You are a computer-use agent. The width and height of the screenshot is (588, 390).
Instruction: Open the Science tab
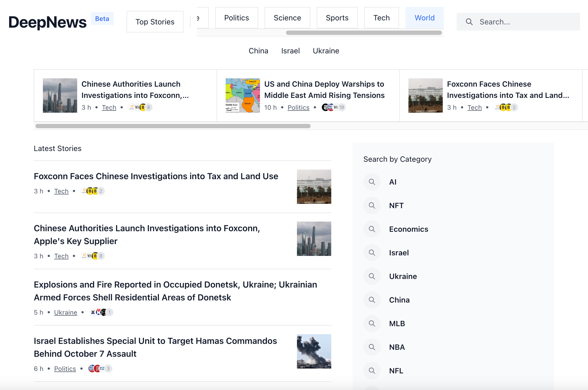tap(287, 18)
